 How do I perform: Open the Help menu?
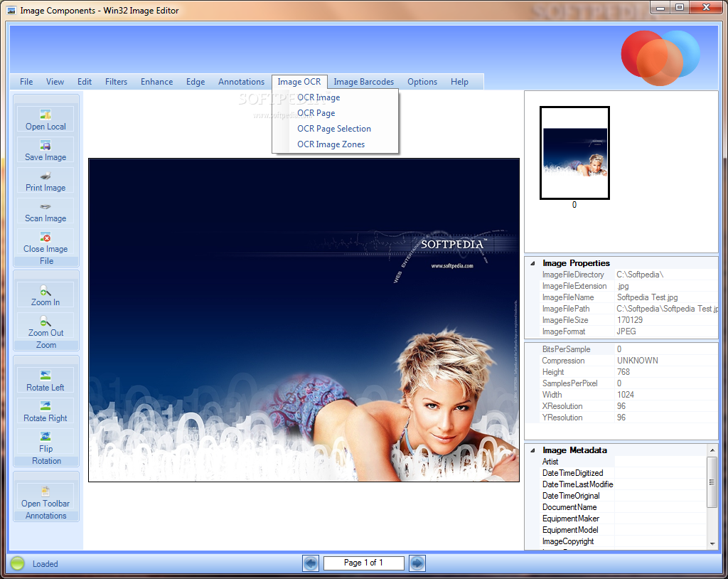pos(460,82)
